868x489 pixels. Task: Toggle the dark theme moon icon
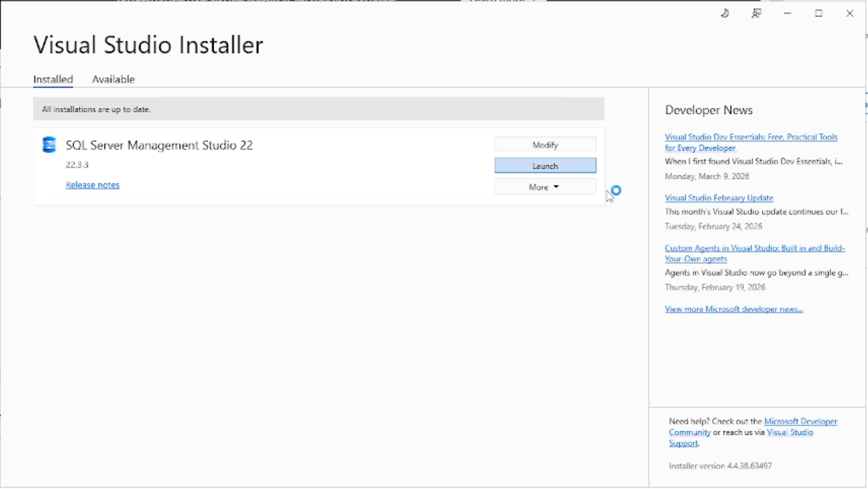725,13
